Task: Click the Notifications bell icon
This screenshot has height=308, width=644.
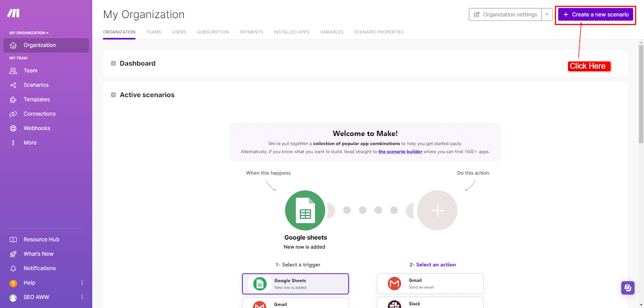Action: pyautogui.click(x=13, y=269)
